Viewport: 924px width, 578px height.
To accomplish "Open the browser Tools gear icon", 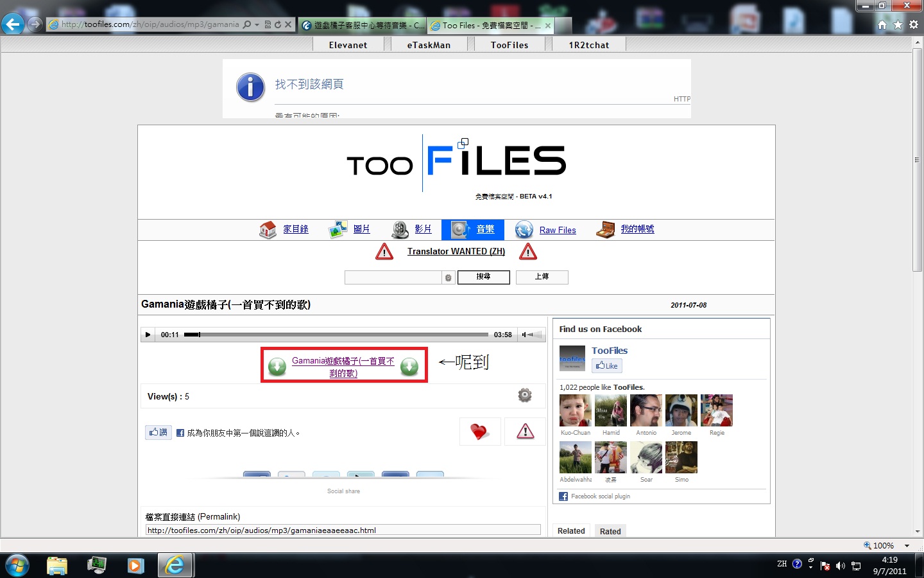I will [913, 24].
